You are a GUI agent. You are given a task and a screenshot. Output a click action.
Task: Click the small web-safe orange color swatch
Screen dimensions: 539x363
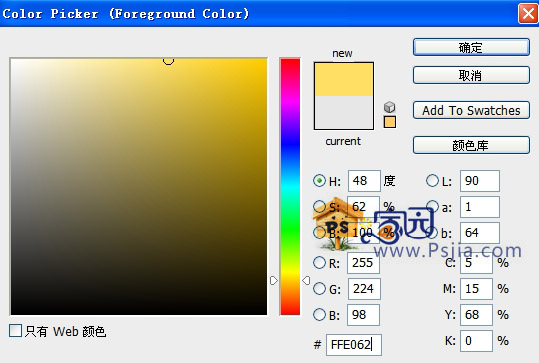[x=389, y=122]
